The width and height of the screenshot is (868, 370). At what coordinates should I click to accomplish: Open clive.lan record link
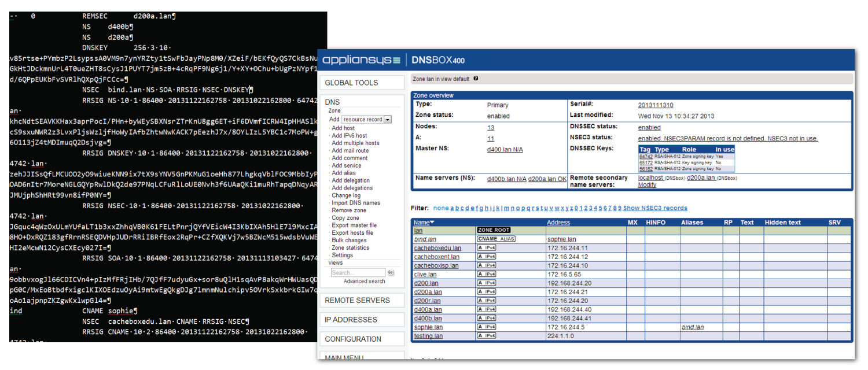click(425, 275)
